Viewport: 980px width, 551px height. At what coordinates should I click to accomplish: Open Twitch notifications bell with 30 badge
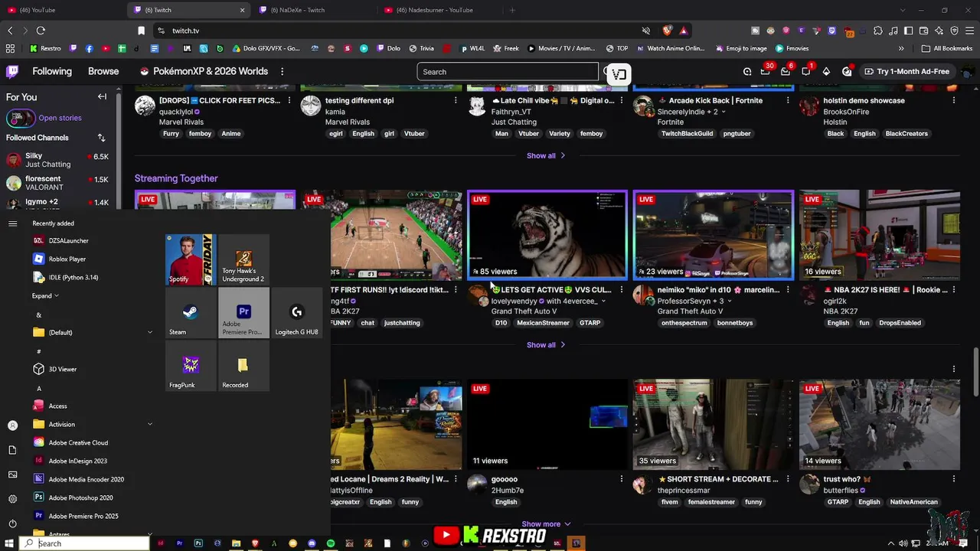766,71
